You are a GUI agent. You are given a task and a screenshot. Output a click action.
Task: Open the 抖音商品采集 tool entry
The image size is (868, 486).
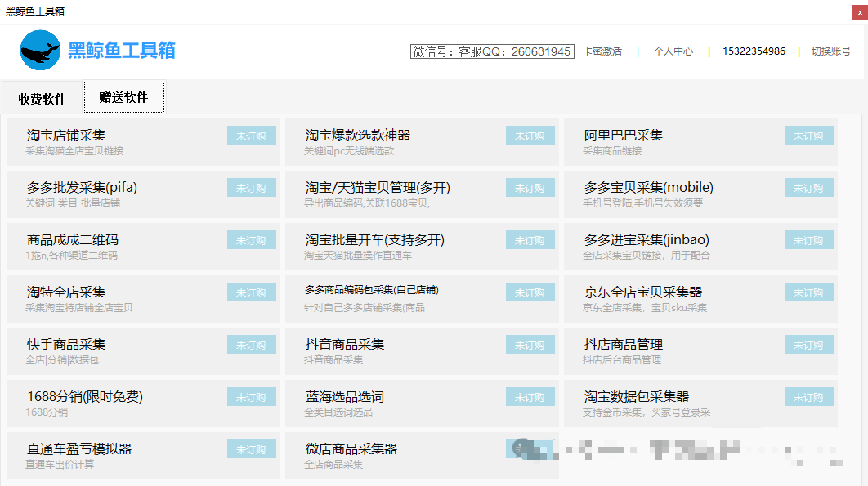344,345
